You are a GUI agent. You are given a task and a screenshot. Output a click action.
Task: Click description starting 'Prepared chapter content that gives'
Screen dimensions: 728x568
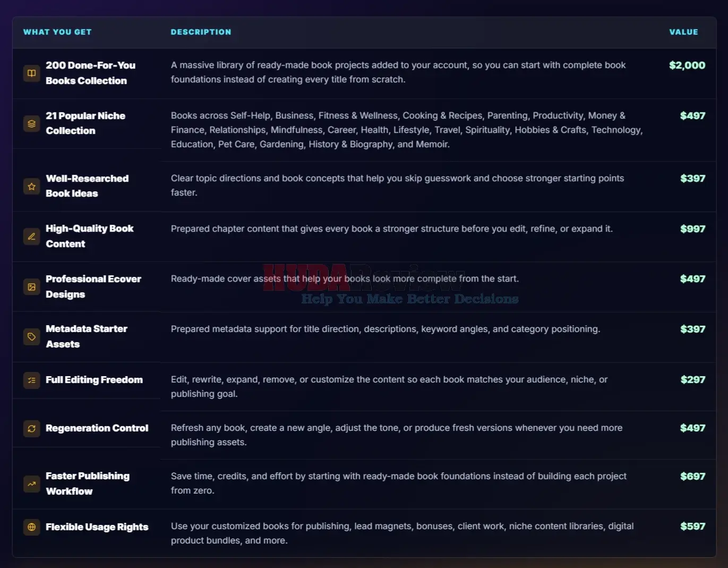[391, 229]
